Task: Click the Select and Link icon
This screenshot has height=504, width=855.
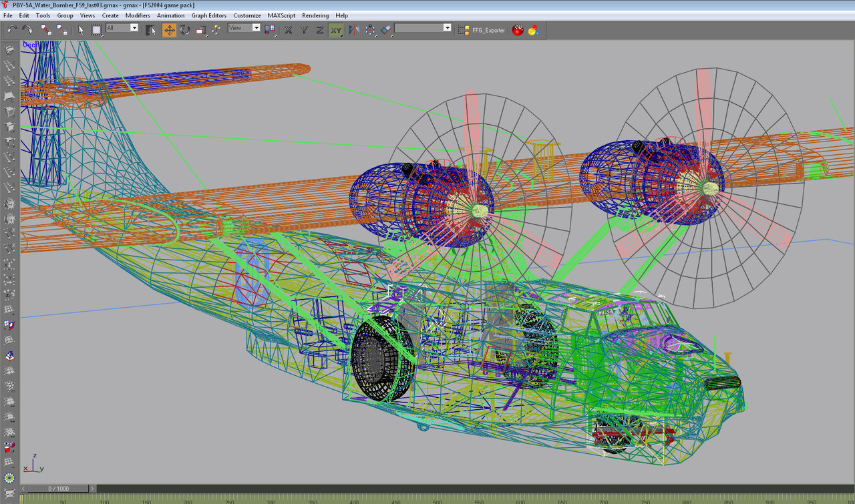Action: pyautogui.click(x=46, y=30)
